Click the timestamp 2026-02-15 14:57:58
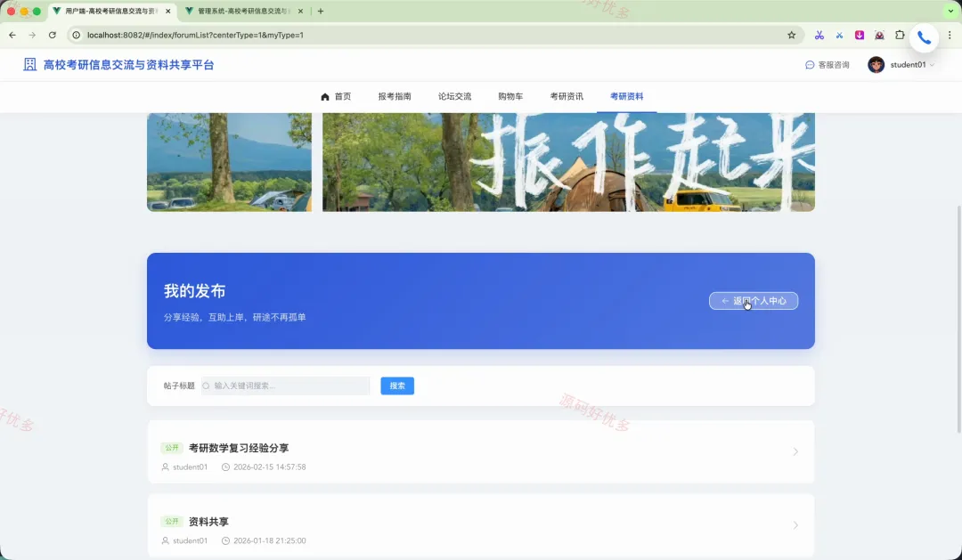Image resolution: width=962 pixels, height=560 pixels. tap(269, 467)
